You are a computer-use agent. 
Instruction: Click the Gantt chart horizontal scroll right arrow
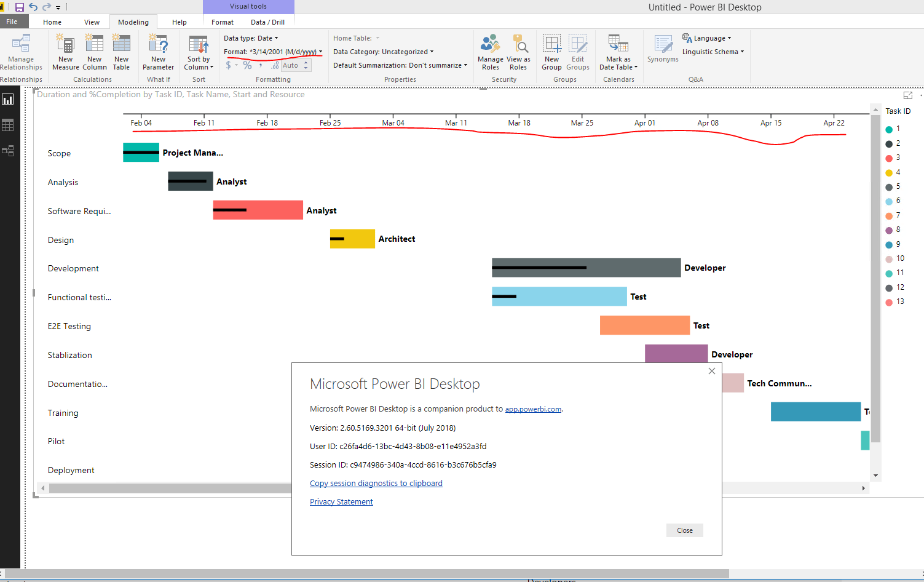click(863, 488)
